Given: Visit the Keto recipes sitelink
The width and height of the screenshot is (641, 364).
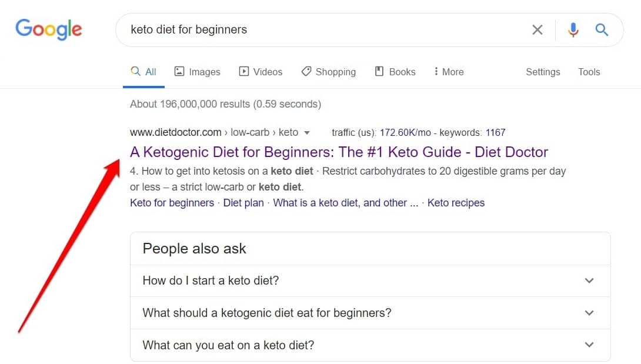Looking at the screenshot, I should [x=456, y=203].
